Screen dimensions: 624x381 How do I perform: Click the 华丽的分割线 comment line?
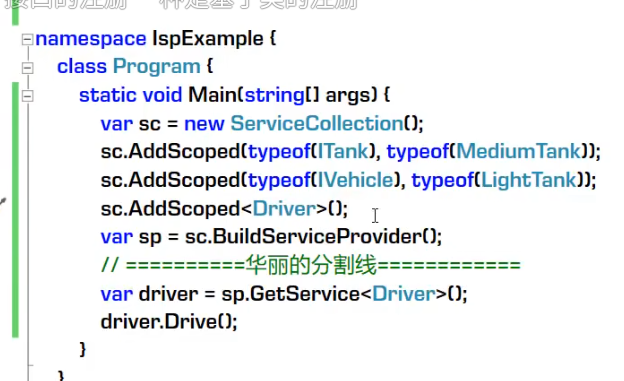click(311, 265)
